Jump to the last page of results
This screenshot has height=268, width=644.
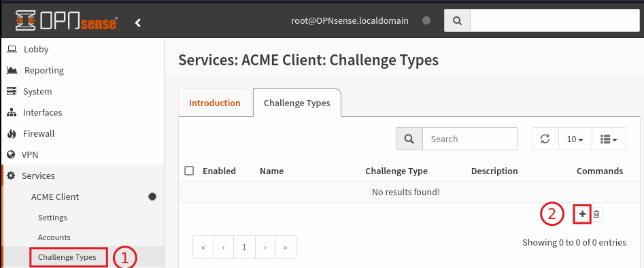[286, 248]
